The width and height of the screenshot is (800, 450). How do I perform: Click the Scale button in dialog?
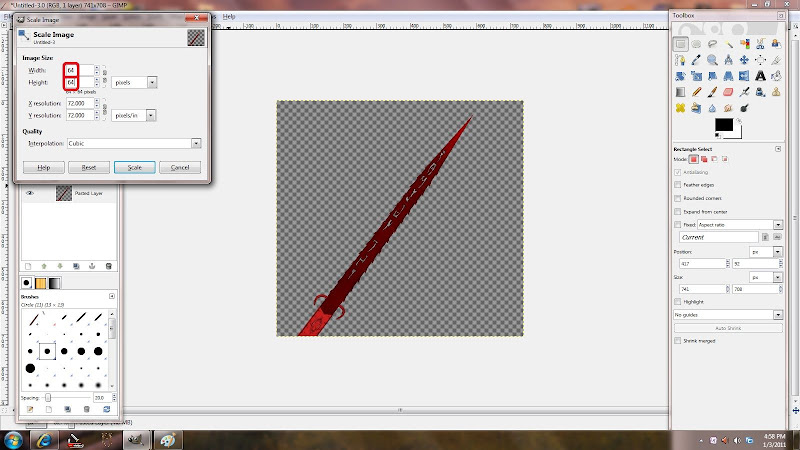pyautogui.click(x=135, y=167)
